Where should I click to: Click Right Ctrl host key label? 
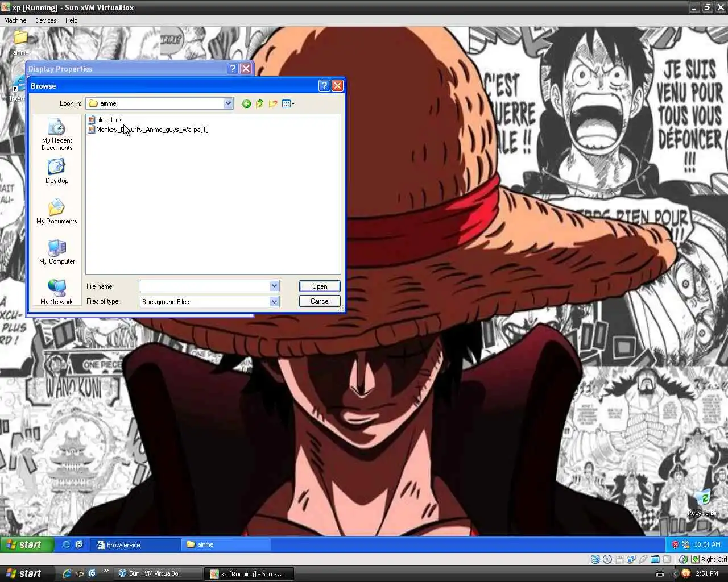pos(714,559)
